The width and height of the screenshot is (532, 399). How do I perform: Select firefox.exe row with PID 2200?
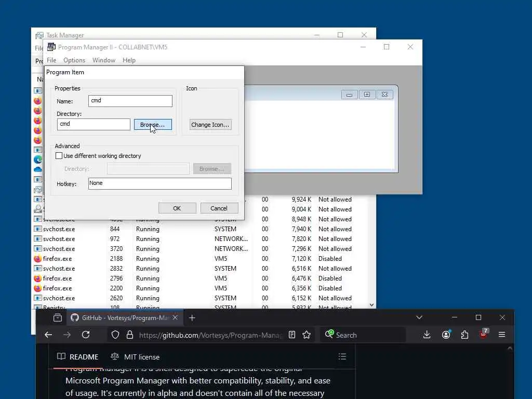pos(200,288)
